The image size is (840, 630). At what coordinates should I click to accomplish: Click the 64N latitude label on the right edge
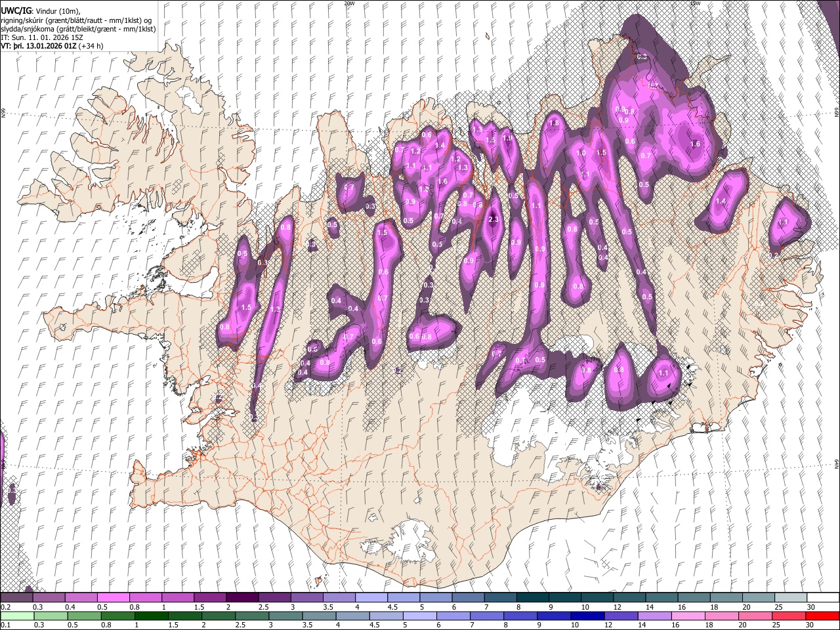(837, 464)
